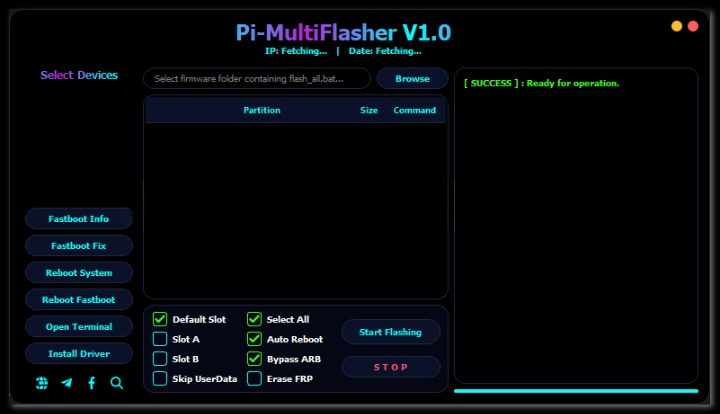Open the Telegram paper plane icon
This screenshot has width=720, height=414.
click(x=67, y=383)
